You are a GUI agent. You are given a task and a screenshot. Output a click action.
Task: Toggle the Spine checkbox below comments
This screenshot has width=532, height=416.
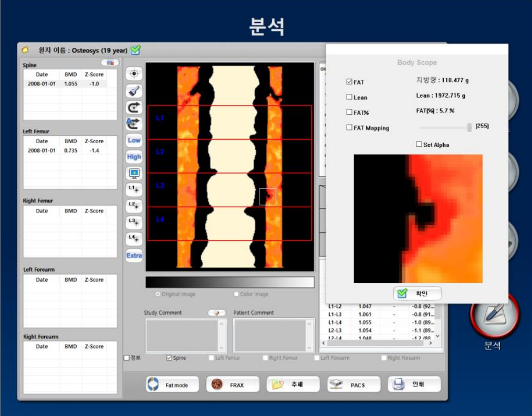pyautogui.click(x=169, y=358)
